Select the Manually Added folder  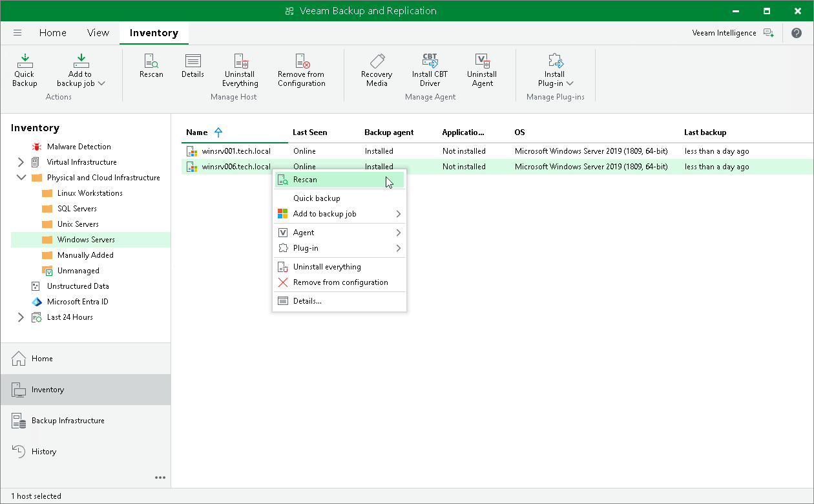point(85,255)
